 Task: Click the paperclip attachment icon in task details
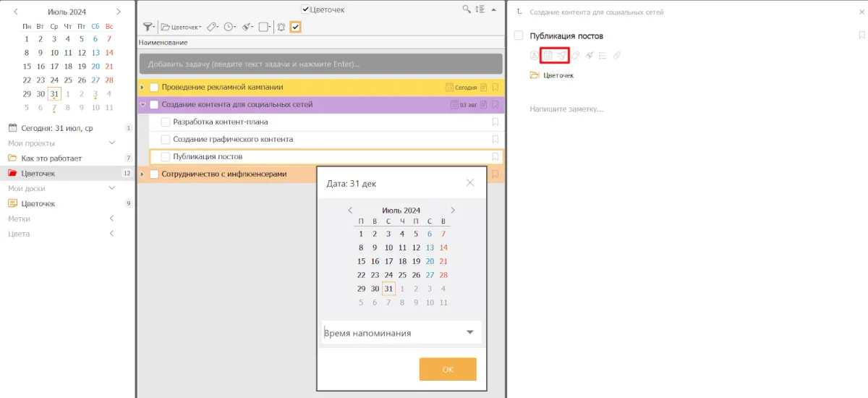point(616,55)
